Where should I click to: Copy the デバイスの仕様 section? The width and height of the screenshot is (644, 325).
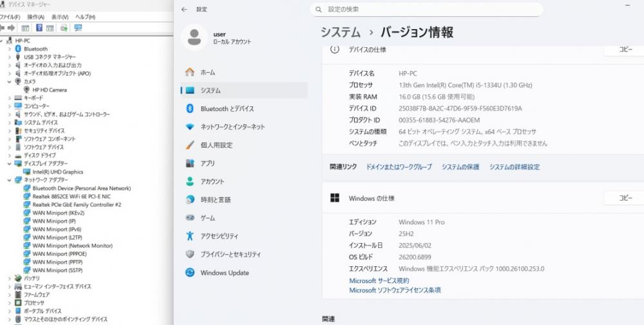coord(625,50)
